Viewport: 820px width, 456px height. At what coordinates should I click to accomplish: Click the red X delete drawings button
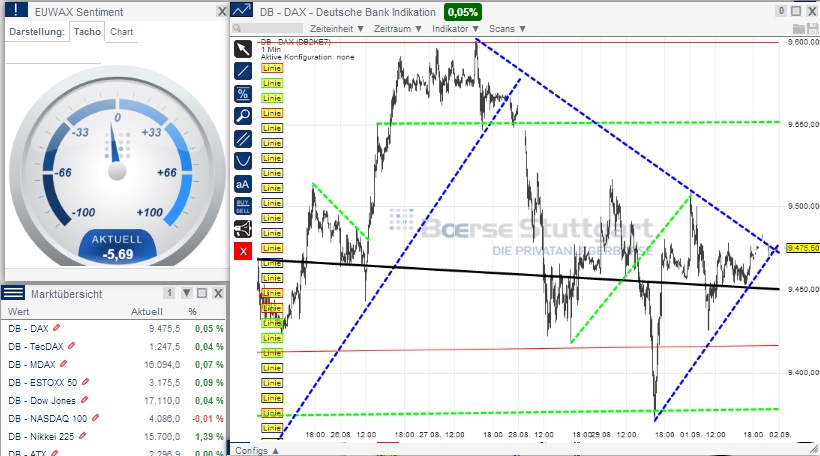[x=243, y=252]
